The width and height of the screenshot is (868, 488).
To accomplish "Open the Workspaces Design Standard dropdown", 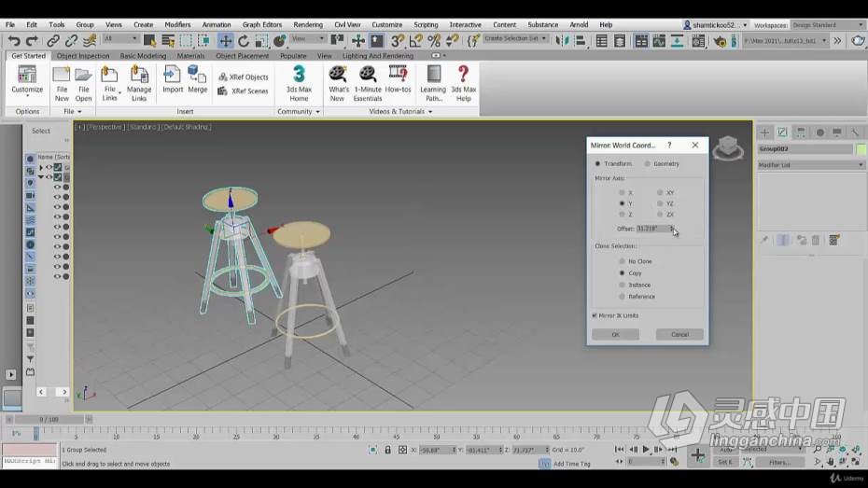I will pyautogui.click(x=828, y=25).
